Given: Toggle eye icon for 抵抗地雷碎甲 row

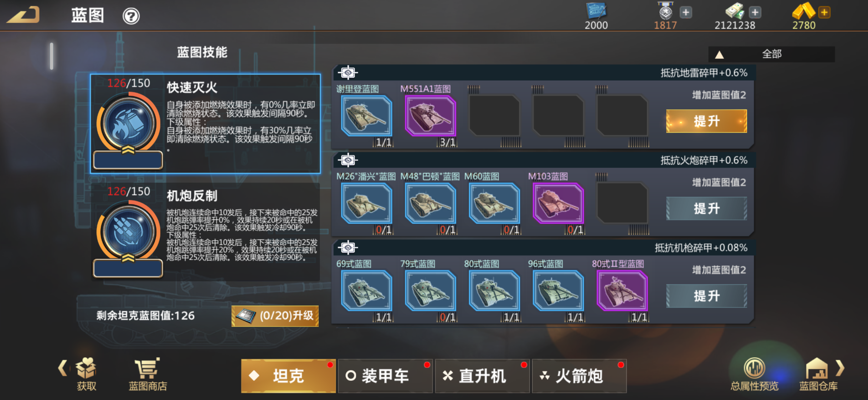Looking at the screenshot, I should (348, 72).
